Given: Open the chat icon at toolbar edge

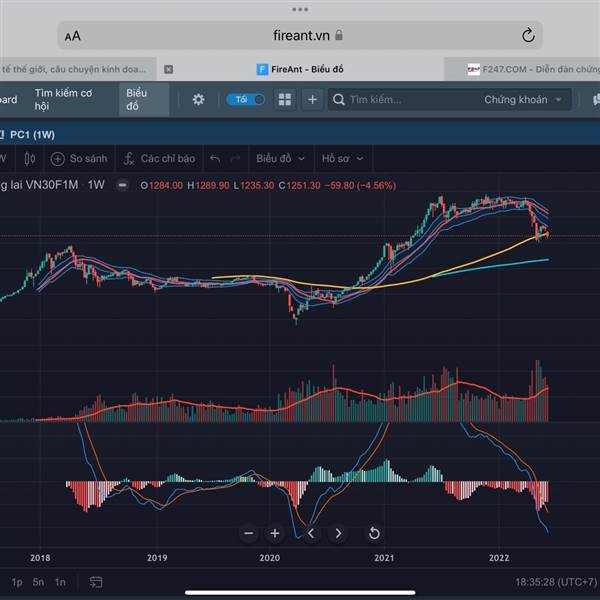Looking at the screenshot, I should (595, 99).
